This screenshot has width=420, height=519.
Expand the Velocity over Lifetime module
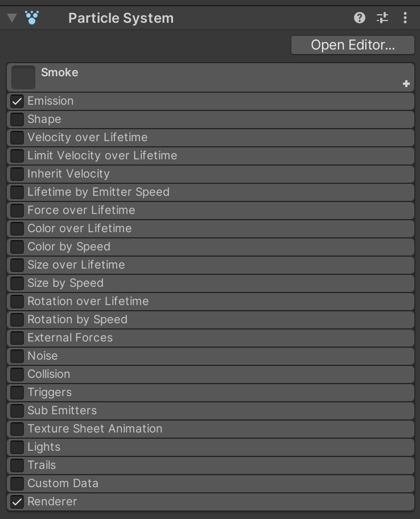87,138
